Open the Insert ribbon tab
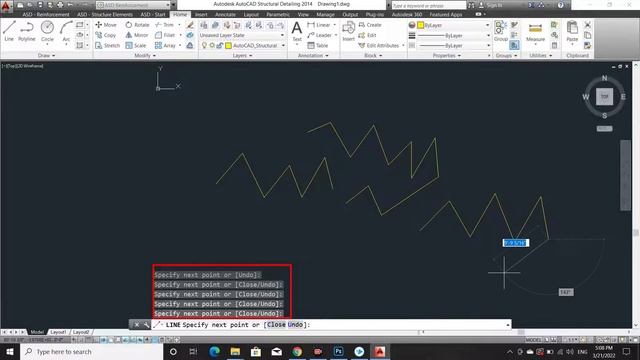The width and height of the screenshot is (640, 360). tap(201, 14)
